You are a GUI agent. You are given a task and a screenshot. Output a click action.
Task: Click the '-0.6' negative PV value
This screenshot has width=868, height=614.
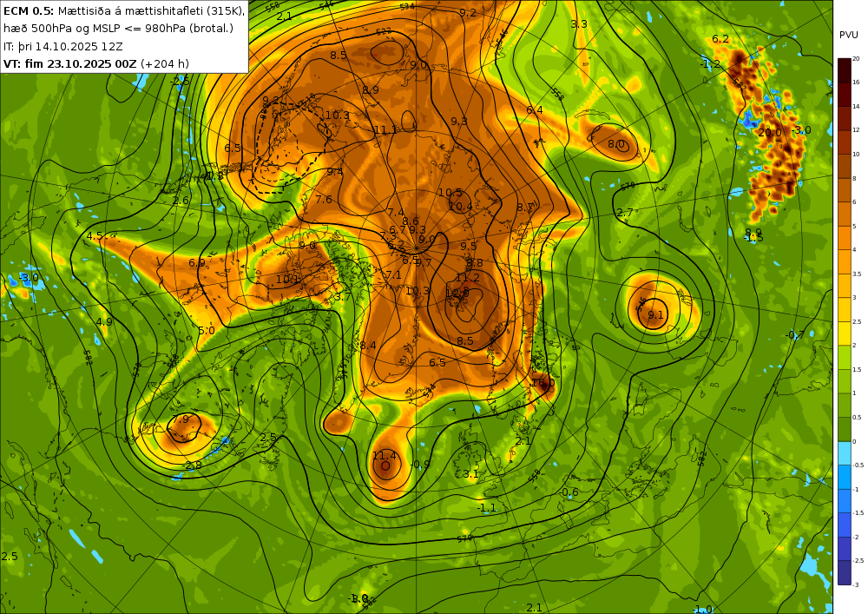[x=569, y=492]
